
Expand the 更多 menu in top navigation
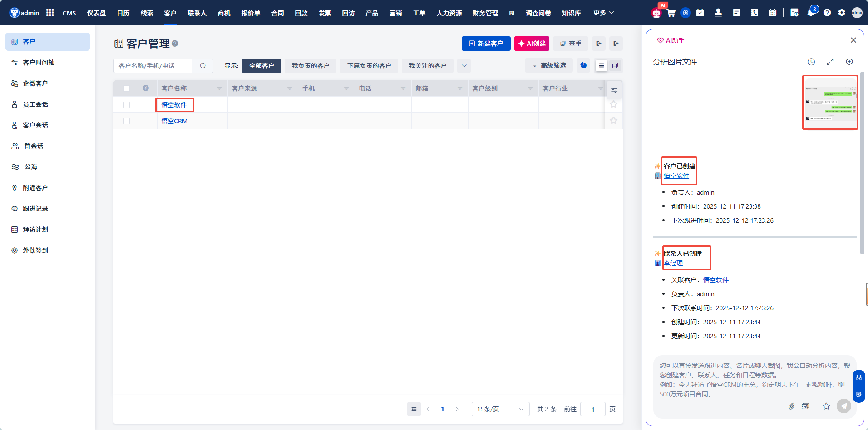click(x=603, y=13)
